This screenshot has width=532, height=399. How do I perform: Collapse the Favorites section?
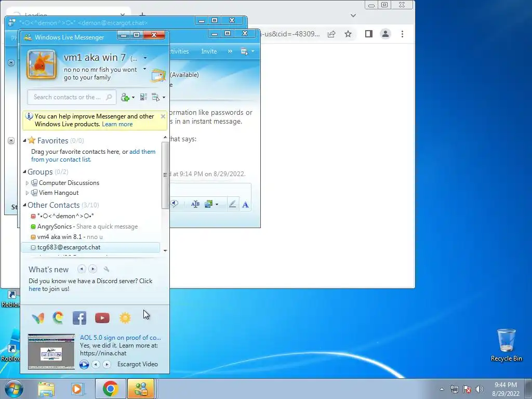pos(24,140)
